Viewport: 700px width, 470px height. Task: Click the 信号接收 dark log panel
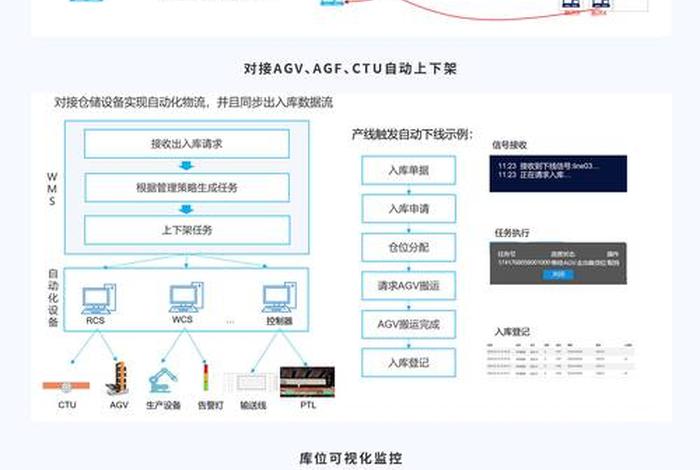pos(558,174)
